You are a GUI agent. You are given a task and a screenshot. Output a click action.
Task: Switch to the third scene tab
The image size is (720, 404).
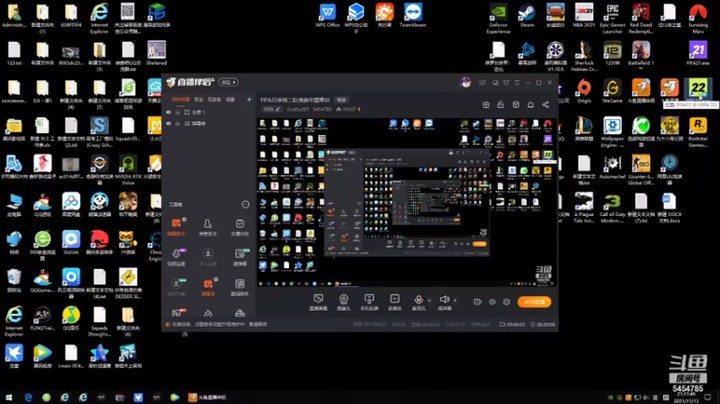[214, 99]
